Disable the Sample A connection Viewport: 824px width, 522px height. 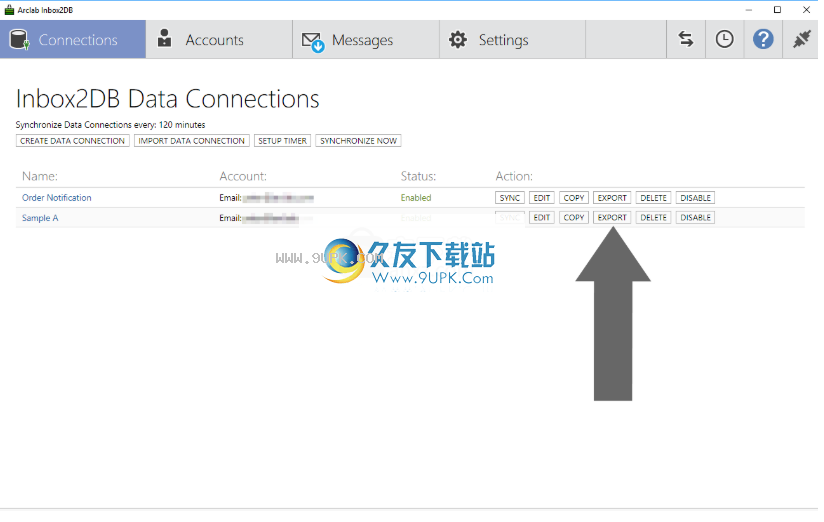pos(695,218)
